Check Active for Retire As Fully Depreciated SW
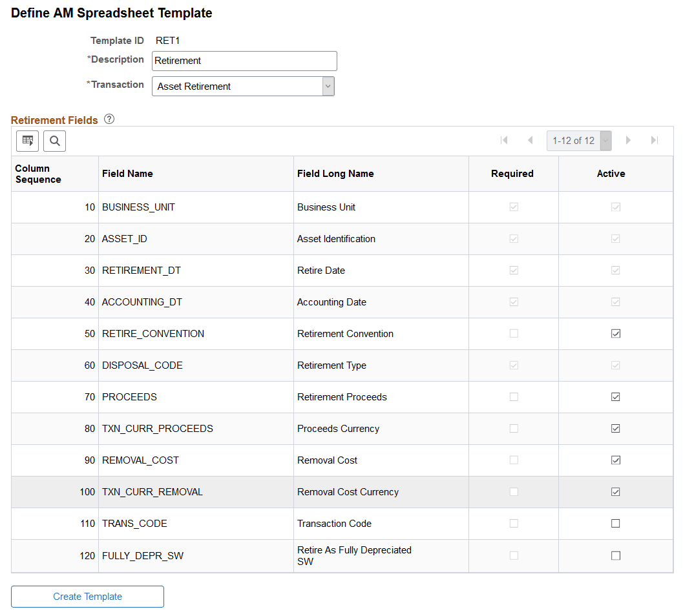The width and height of the screenshot is (683, 616). 615,555
